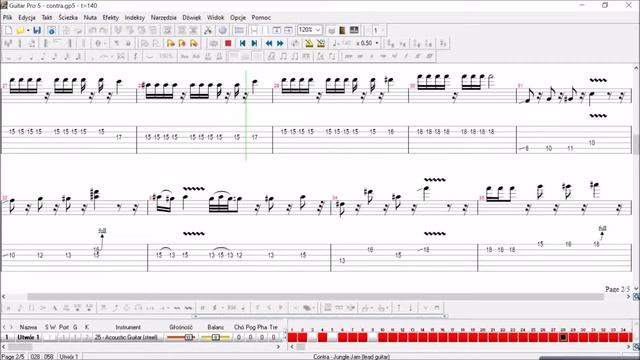Select tab number 17 in bar 28

[255, 137]
